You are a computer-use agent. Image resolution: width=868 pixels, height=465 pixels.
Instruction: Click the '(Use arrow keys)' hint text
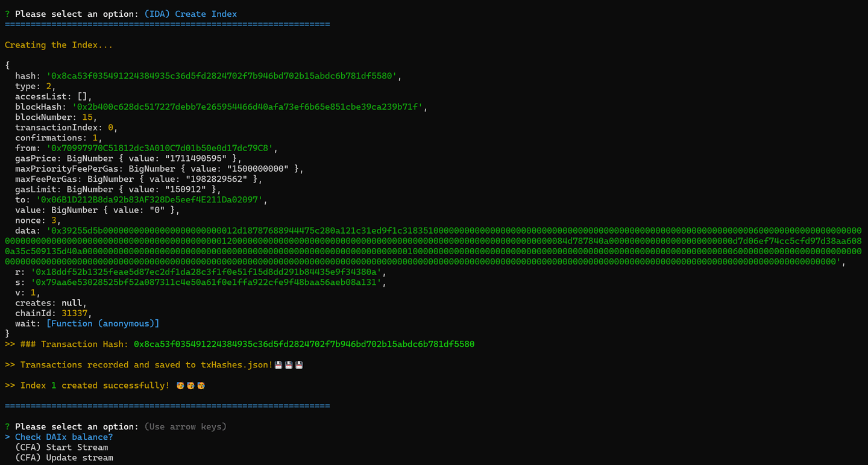click(185, 426)
